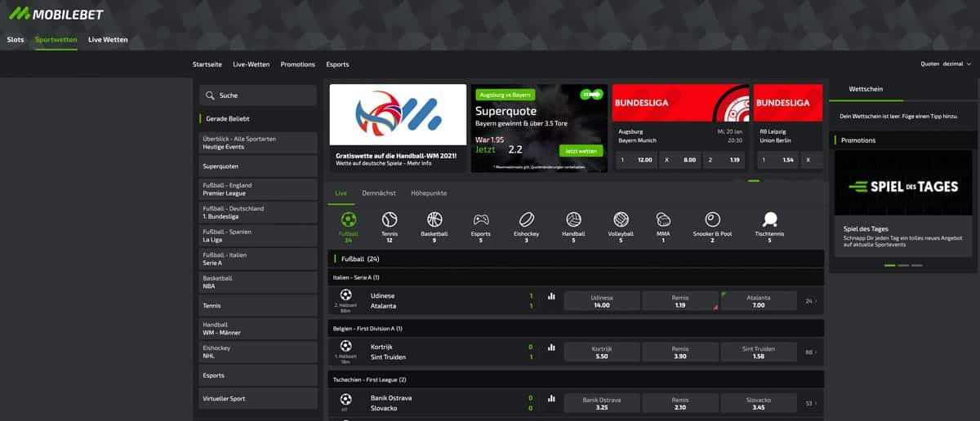Open Basketball NBA sidebar link

click(258, 282)
